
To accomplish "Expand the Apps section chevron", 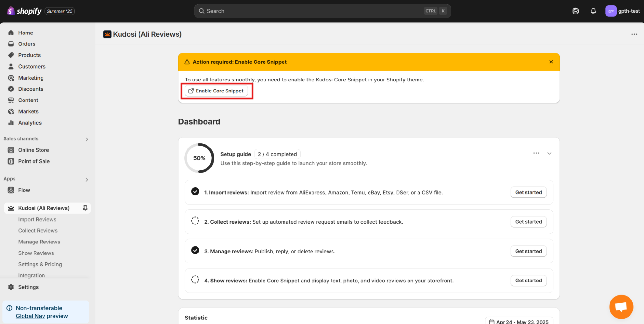I will (86, 179).
